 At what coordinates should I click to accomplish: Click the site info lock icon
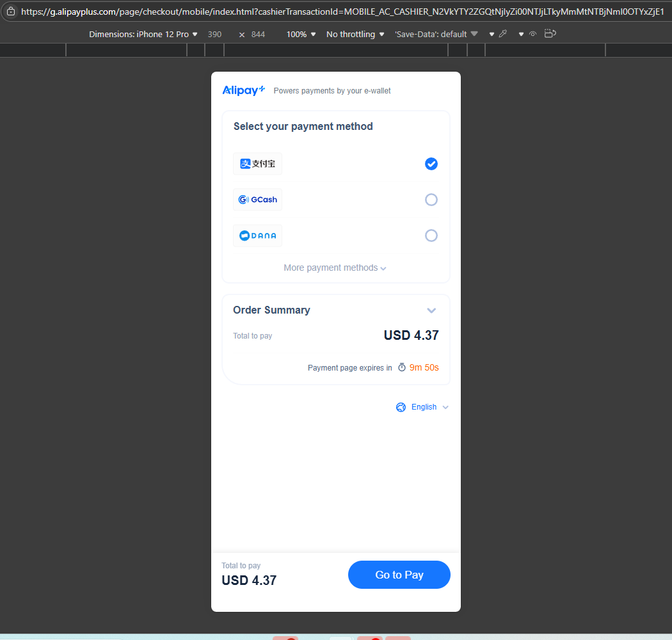11,12
